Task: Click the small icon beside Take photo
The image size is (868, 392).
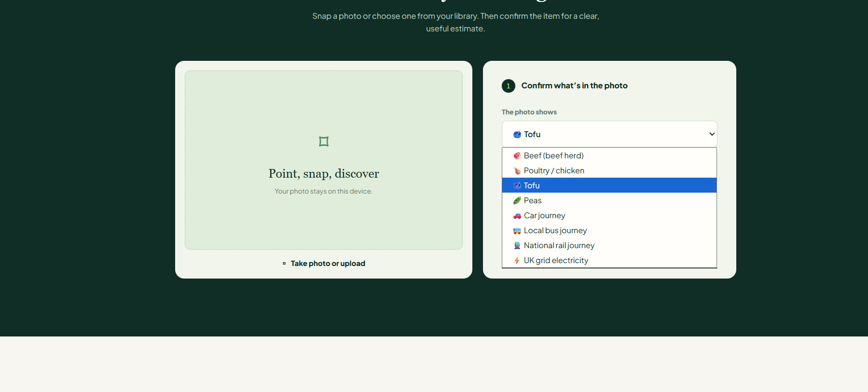Action: 284,263
